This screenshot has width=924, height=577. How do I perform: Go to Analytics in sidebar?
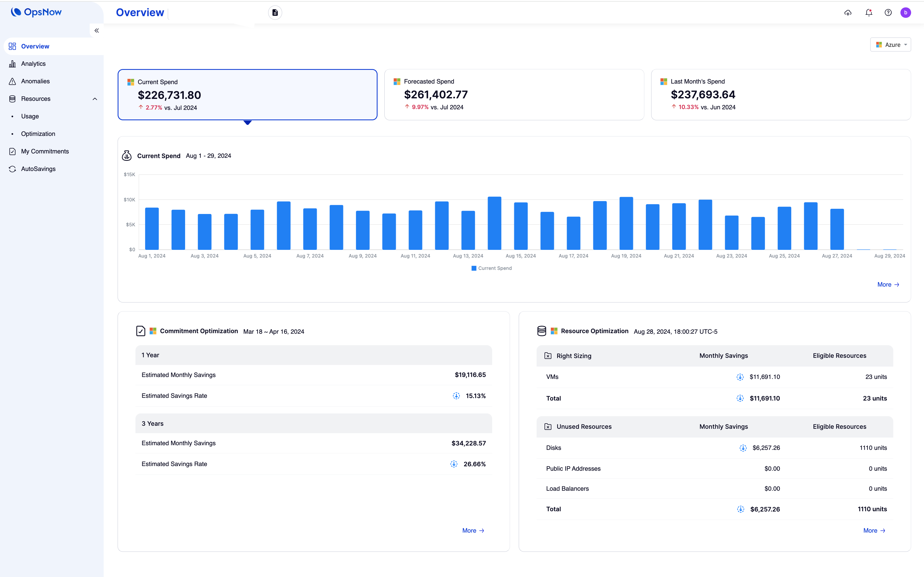(x=33, y=64)
